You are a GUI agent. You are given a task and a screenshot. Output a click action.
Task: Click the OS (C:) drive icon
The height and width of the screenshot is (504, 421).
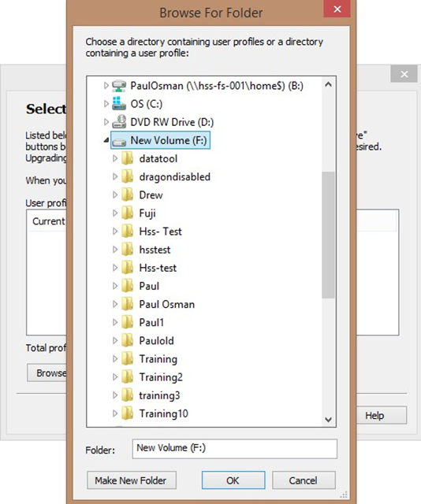(x=119, y=104)
